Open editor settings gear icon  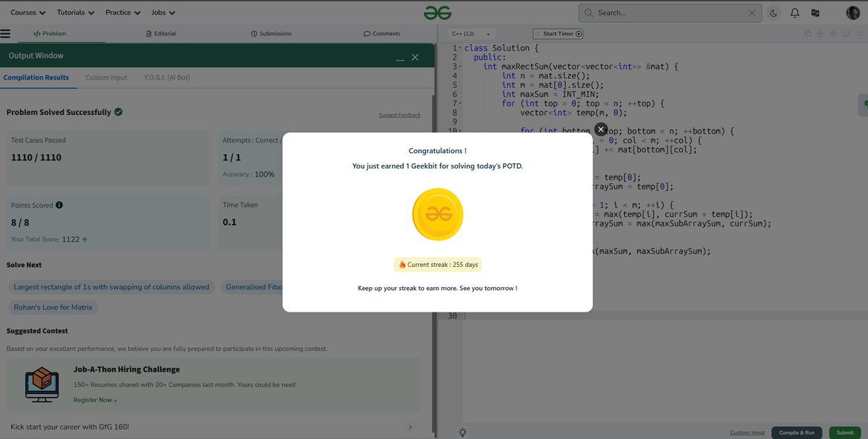(833, 33)
